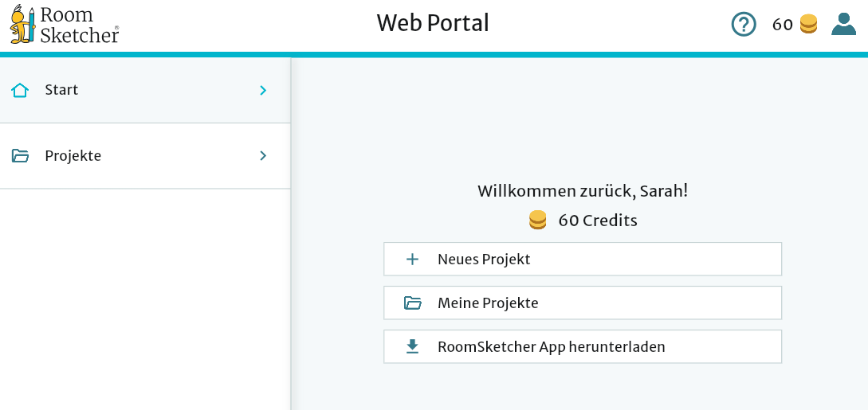This screenshot has height=410, width=868.
Task: Click the Projekte folder icon in the sidebar
Action: [x=20, y=156]
